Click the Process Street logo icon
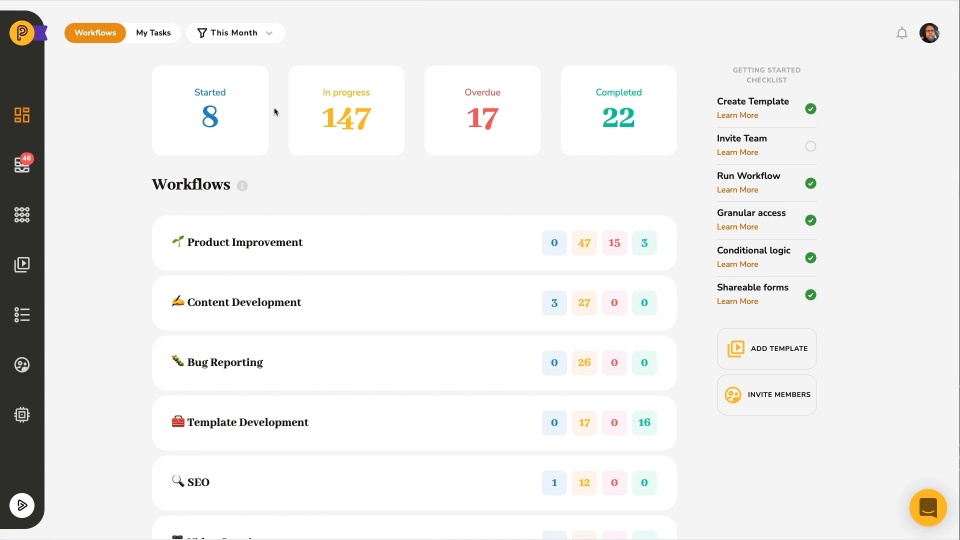This screenshot has height=540, width=960. 22,32
